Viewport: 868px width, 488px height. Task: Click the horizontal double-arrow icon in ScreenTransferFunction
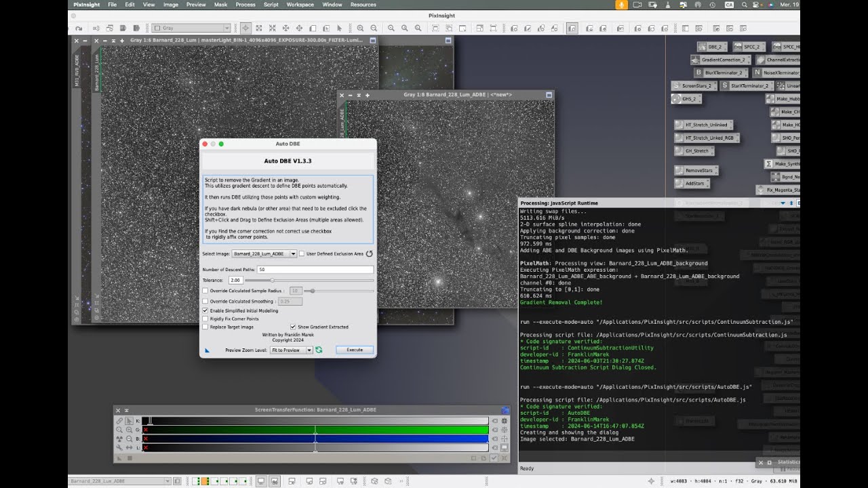(129, 447)
